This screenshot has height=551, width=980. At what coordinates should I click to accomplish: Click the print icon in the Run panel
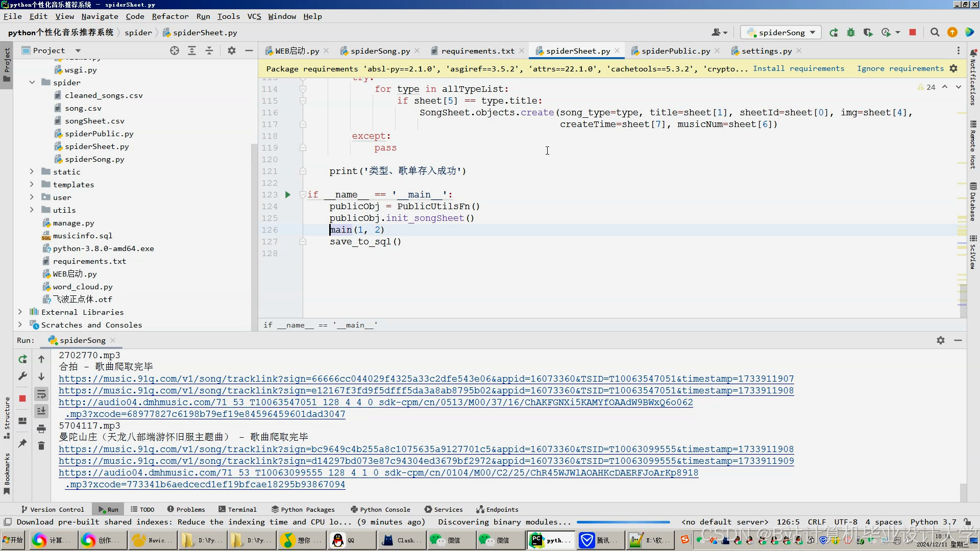[41, 429]
